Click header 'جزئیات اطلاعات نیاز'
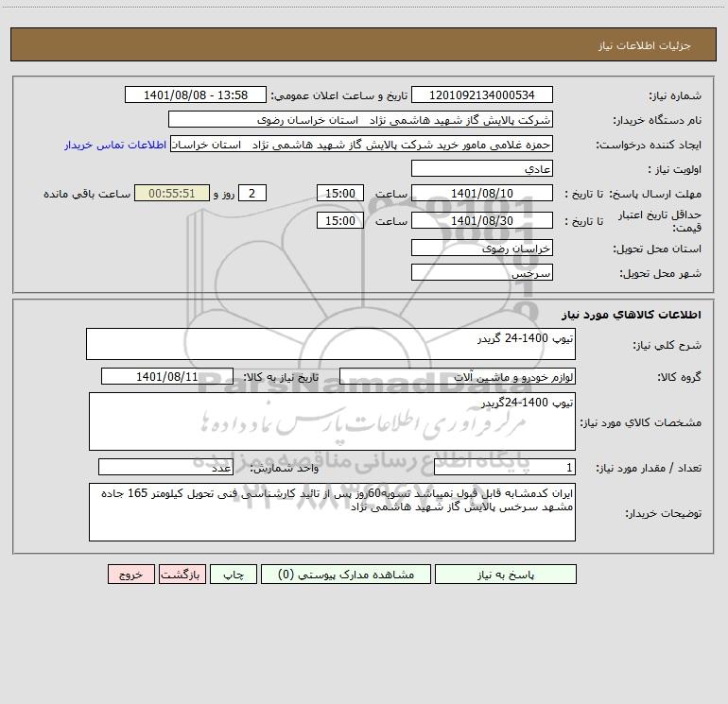The height and width of the screenshot is (704, 728). [x=645, y=45]
